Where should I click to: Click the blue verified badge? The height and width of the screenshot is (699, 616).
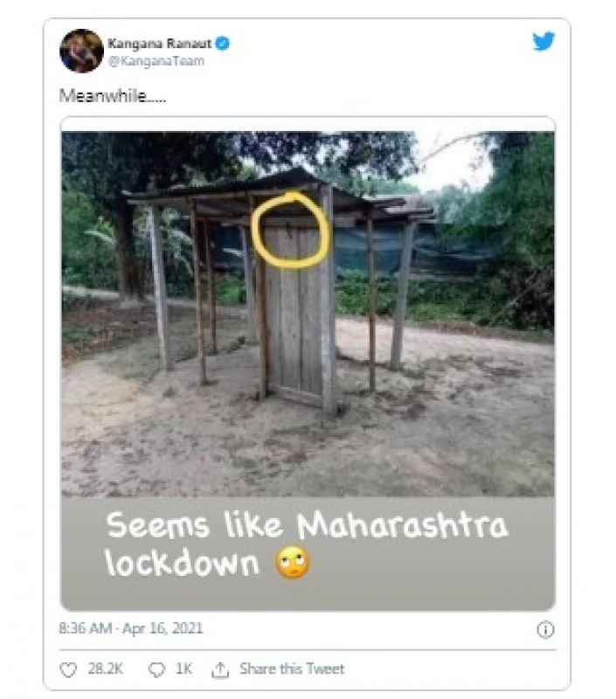(222, 42)
